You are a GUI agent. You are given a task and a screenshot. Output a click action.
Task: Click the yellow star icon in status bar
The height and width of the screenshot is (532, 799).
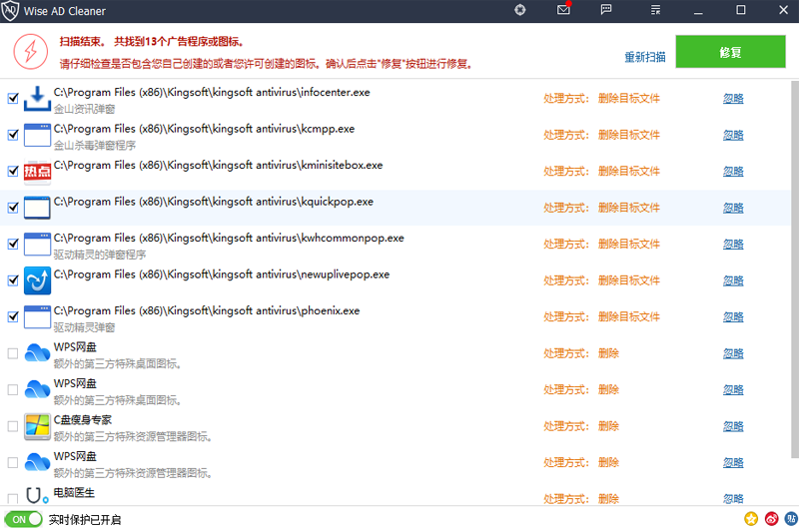[751, 519]
